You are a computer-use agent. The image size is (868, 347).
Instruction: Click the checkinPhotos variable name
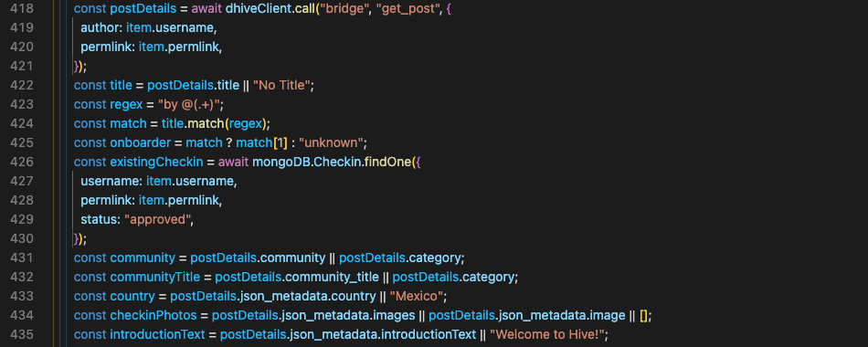pyautogui.click(x=153, y=315)
